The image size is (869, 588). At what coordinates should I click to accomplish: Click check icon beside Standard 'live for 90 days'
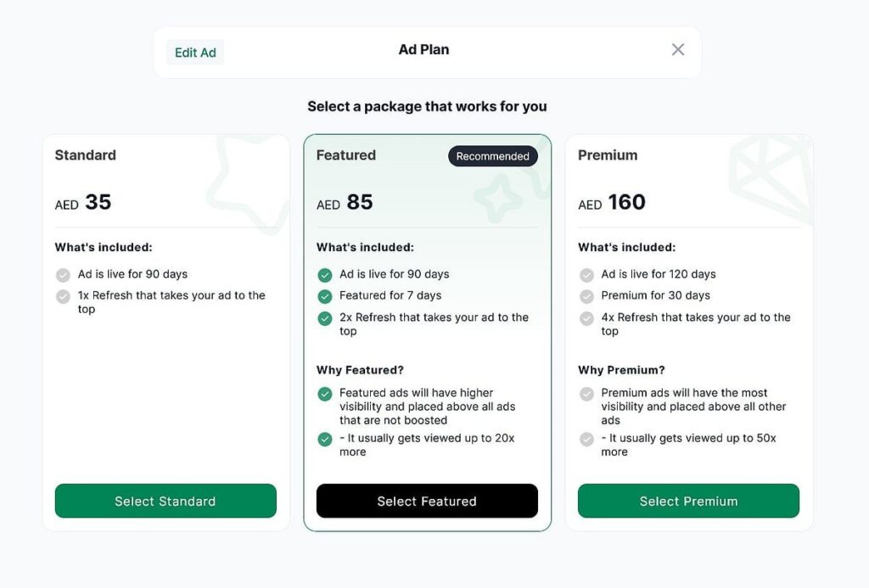click(x=63, y=275)
